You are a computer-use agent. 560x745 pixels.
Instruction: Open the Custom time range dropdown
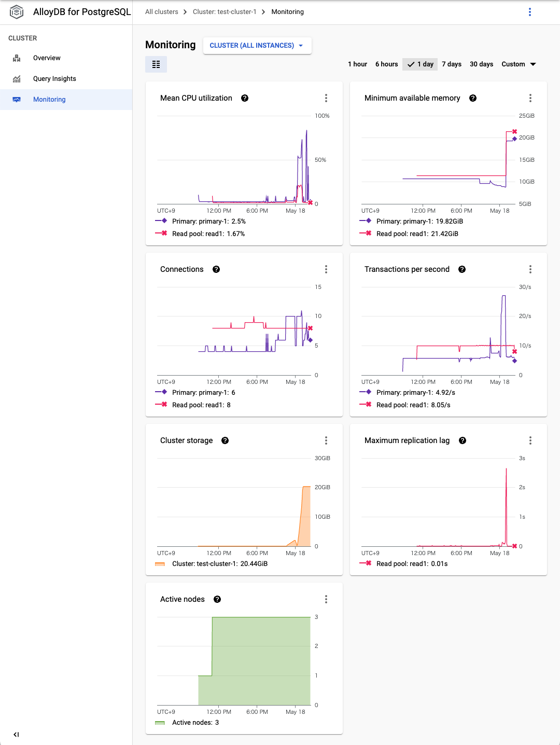coord(518,64)
